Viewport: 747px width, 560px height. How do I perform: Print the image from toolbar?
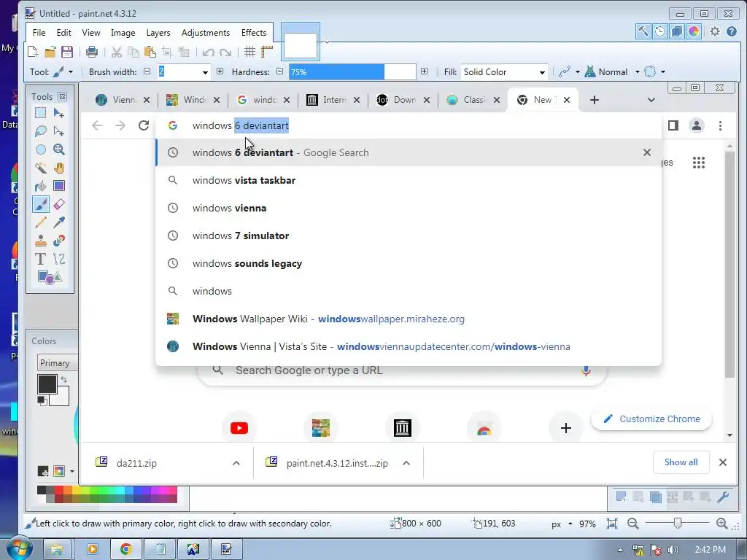pos(91,52)
